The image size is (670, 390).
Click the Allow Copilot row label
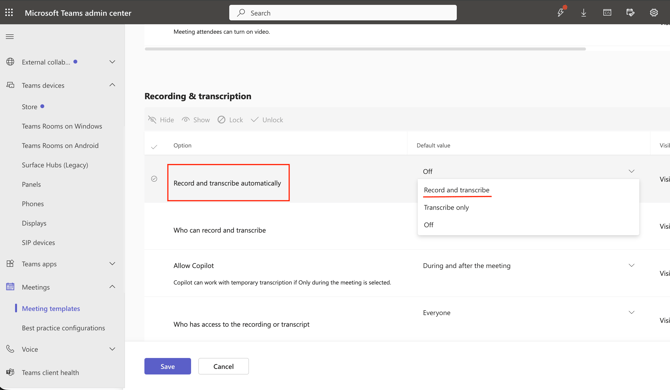point(194,266)
